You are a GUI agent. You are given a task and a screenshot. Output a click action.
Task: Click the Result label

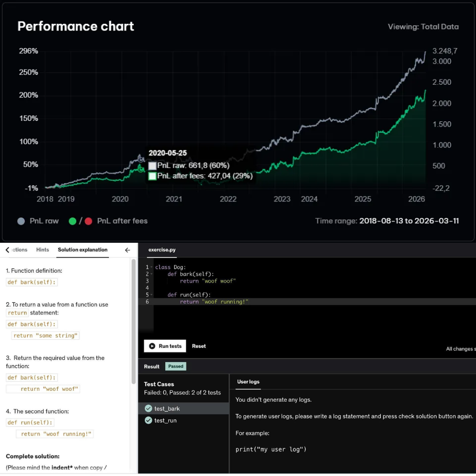point(151,367)
